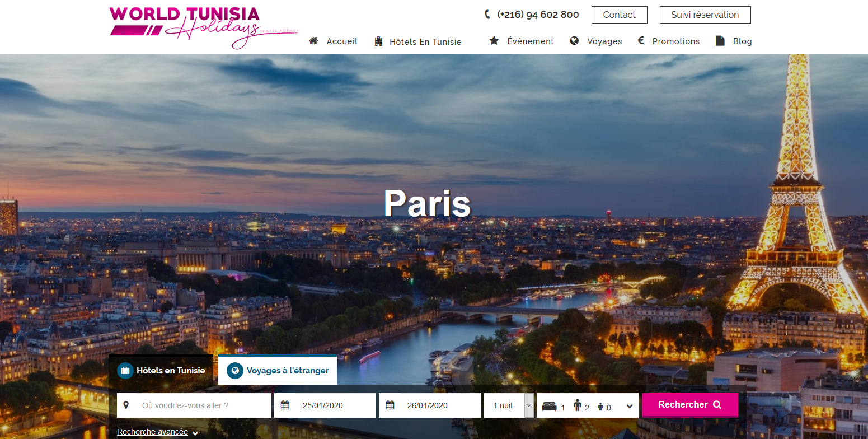868x439 pixels.
Task: Open the Contact page button
Action: [x=619, y=15]
